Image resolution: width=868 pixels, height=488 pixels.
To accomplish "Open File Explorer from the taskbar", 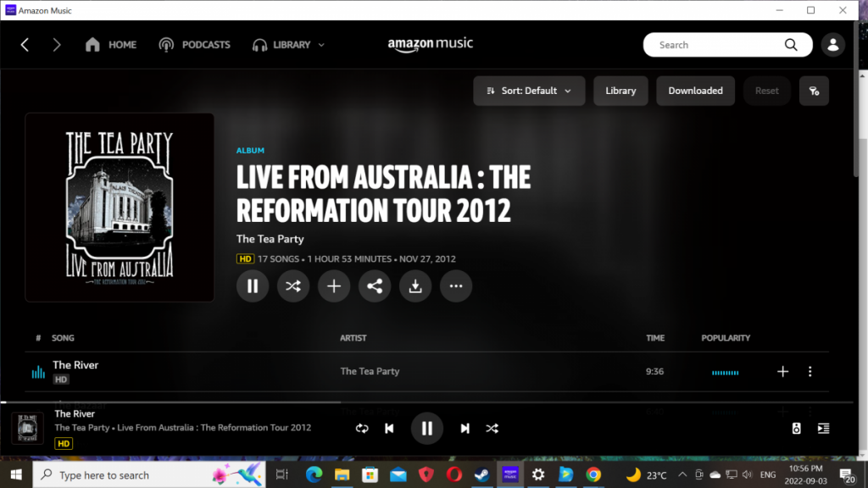I will (342, 474).
